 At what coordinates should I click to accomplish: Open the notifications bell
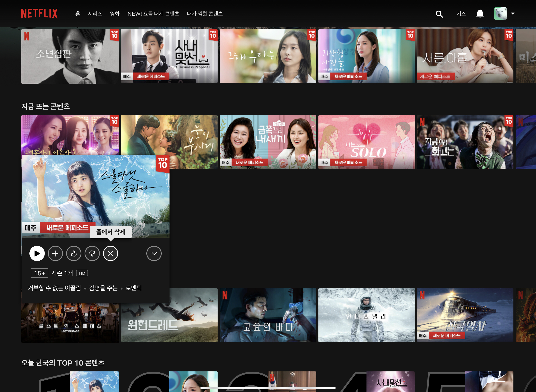click(x=480, y=14)
